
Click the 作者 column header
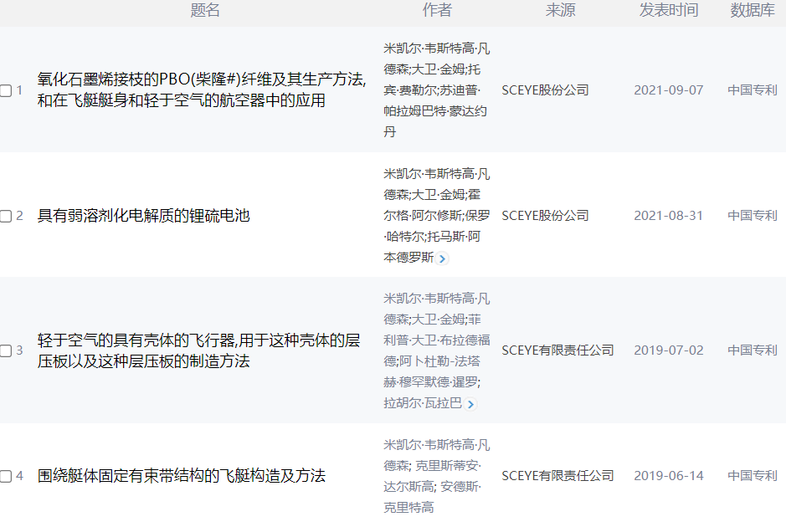(437, 10)
